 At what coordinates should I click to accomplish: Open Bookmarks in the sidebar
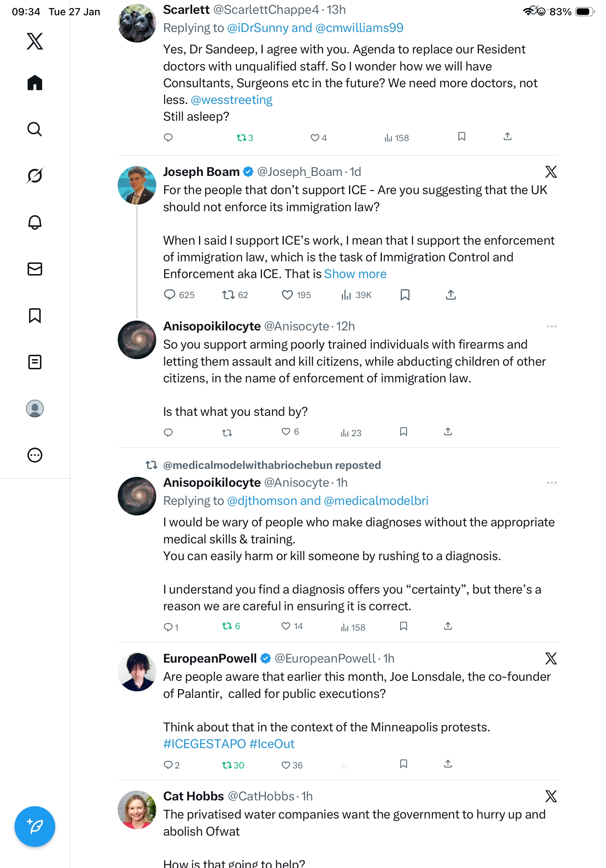tap(35, 315)
